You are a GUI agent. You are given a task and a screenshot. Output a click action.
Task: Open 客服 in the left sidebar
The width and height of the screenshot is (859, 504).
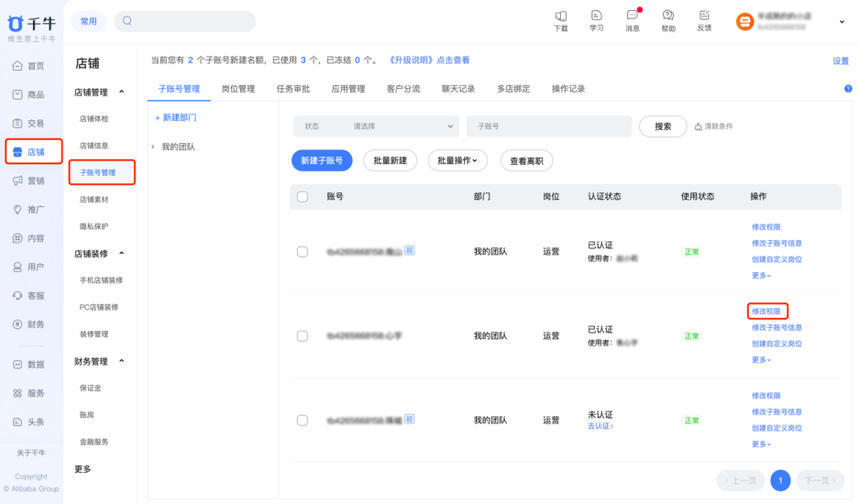coord(28,295)
